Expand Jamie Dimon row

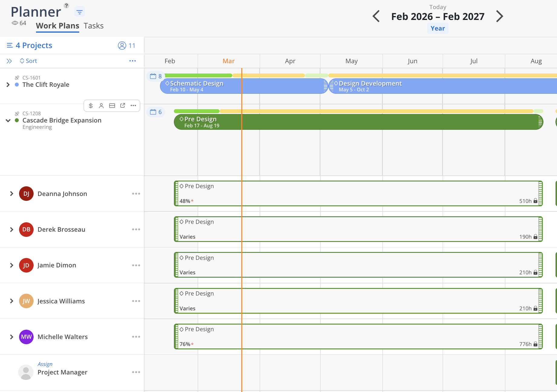click(x=11, y=265)
